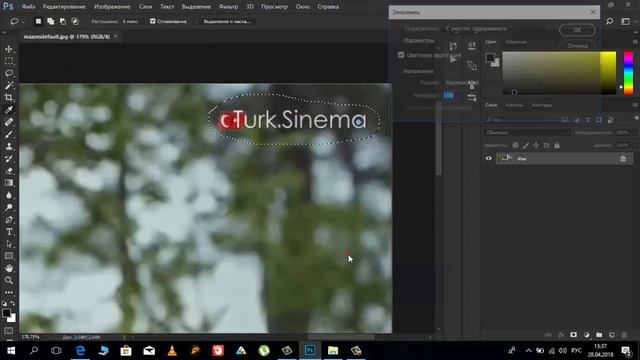The height and width of the screenshot is (360, 640).
Task: Hide the Фон layer using eye icon
Action: pyautogui.click(x=489, y=158)
